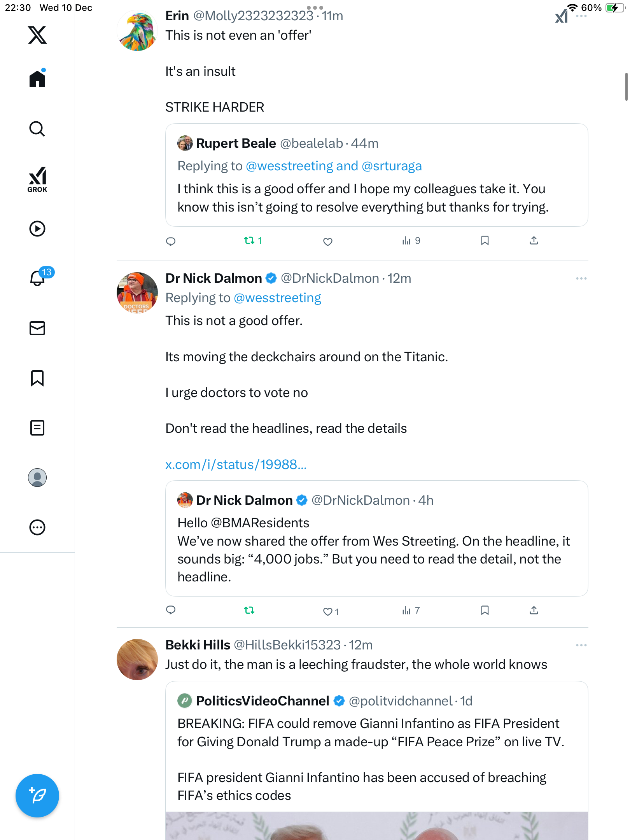Bookmark Erin's post quoting Rupert Beale
The image size is (630, 840).
click(x=485, y=241)
